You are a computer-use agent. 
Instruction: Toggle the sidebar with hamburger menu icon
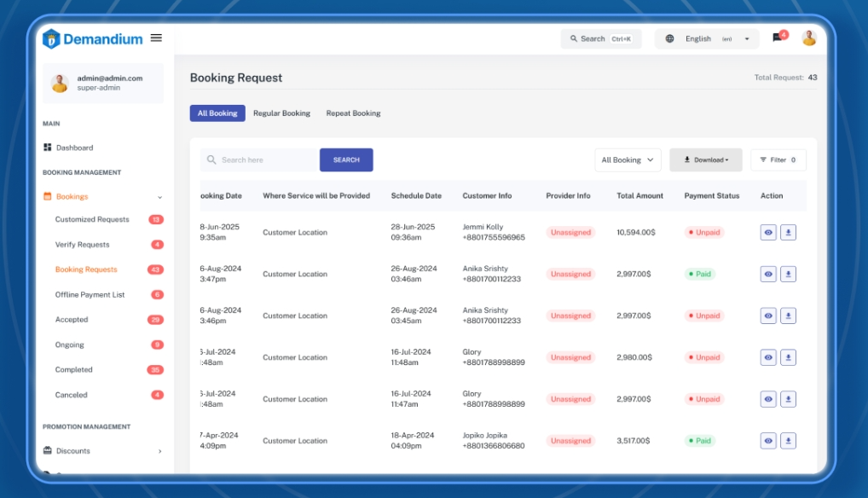(157, 38)
